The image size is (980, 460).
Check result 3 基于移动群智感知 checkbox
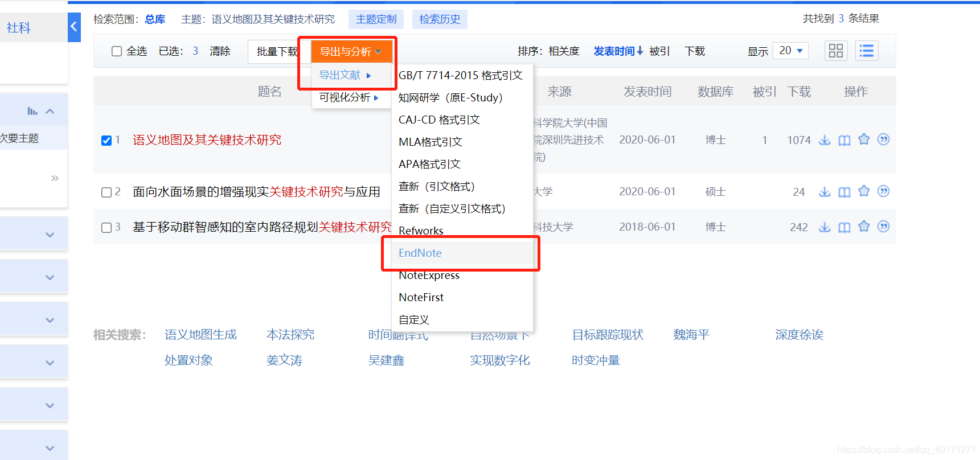[106, 227]
